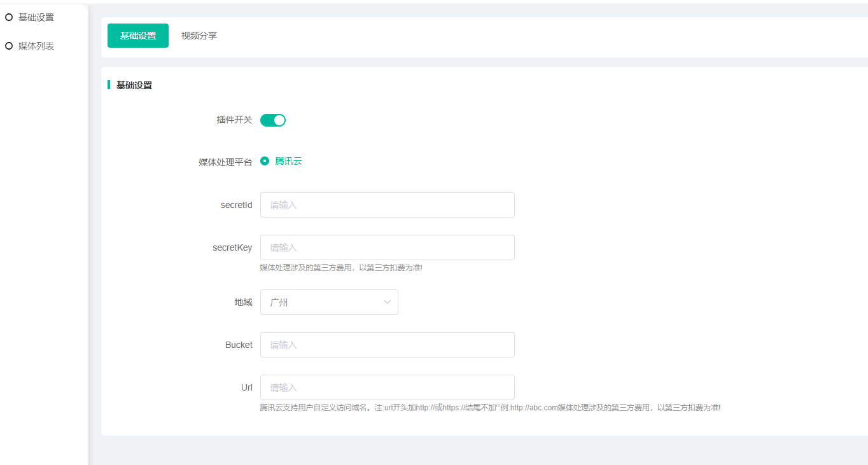The height and width of the screenshot is (465, 868).
Task: Focus the secretKey input field
Action: pyautogui.click(x=387, y=247)
